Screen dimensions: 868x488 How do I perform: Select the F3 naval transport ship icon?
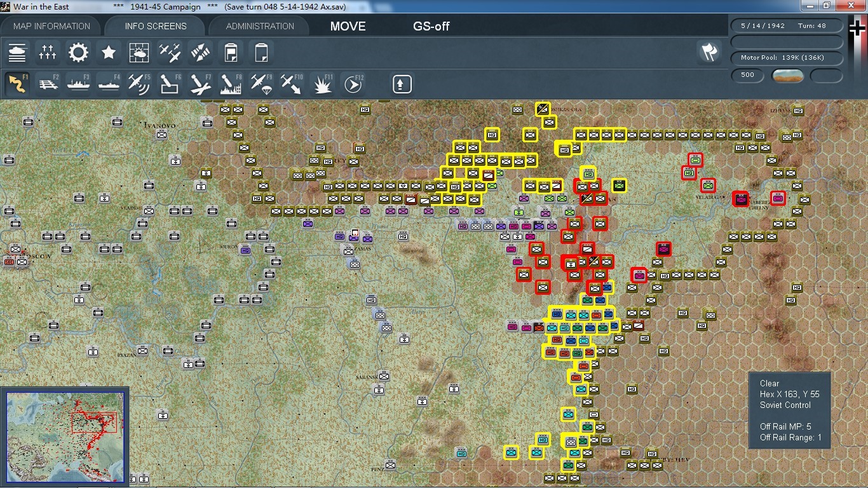78,84
